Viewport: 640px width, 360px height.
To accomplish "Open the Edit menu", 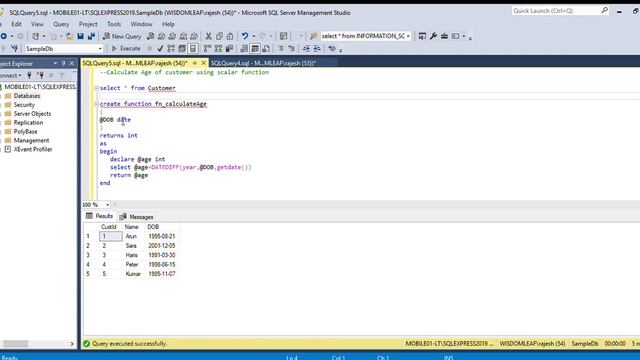I will coord(16,24).
